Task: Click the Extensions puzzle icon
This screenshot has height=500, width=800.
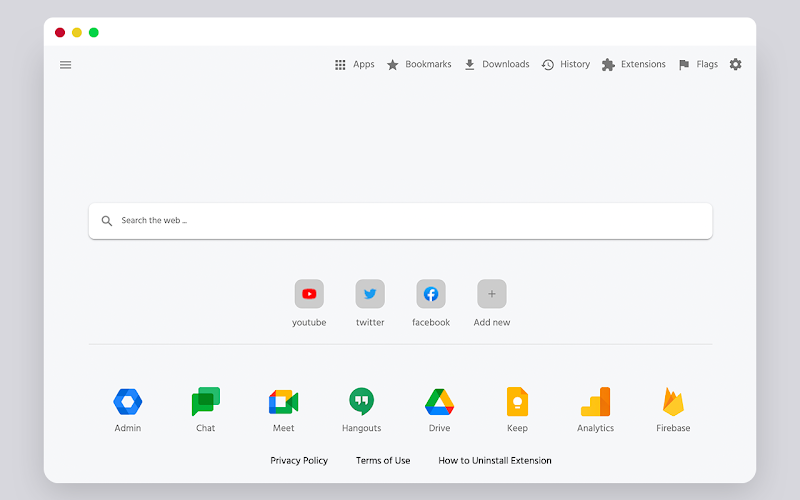Action: tap(608, 65)
